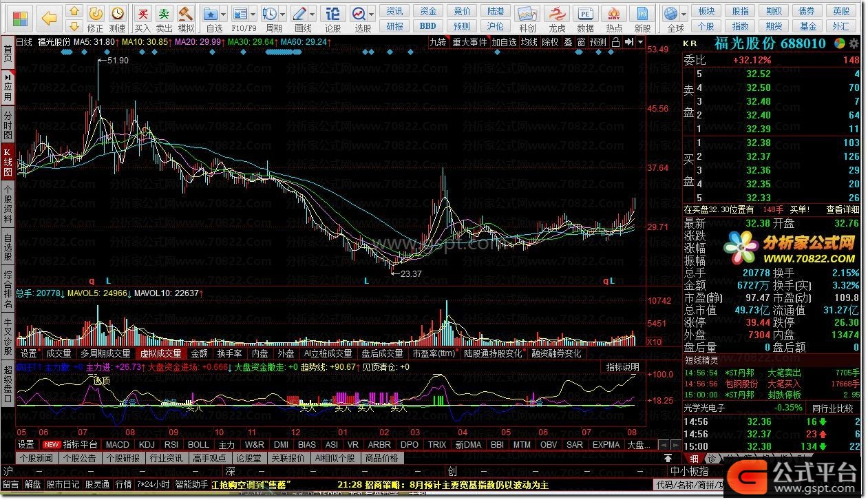
Task: Click the 卖出 sell icon
Action: (x=164, y=19)
